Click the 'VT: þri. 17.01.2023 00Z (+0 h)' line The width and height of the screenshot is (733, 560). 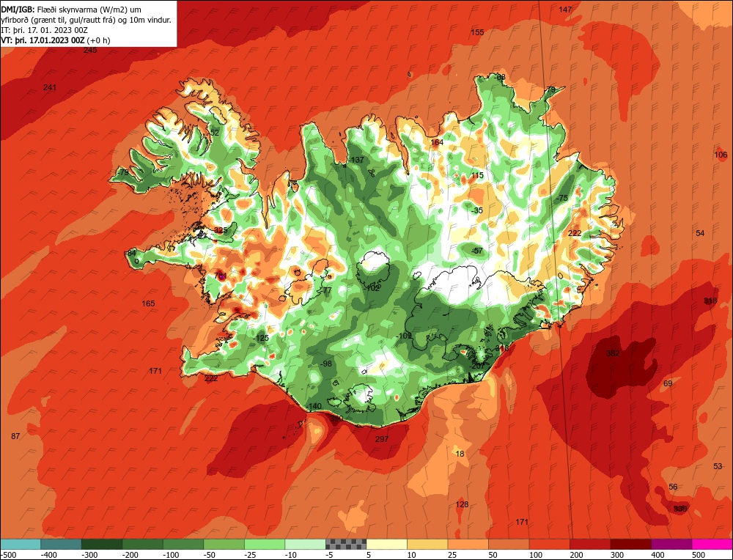(56, 40)
